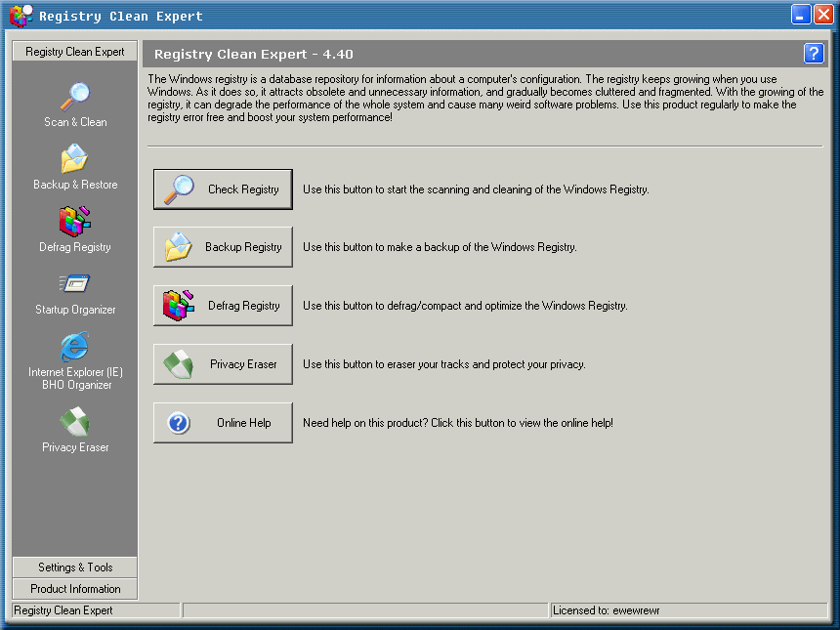Viewport: 840px width, 630px height.
Task: Click the 'make a backup of the Windows Registry' description
Action: click(x=440, y=247)
